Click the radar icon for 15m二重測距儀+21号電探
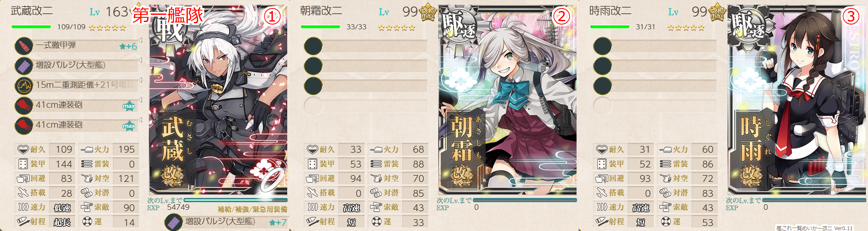 24,85
